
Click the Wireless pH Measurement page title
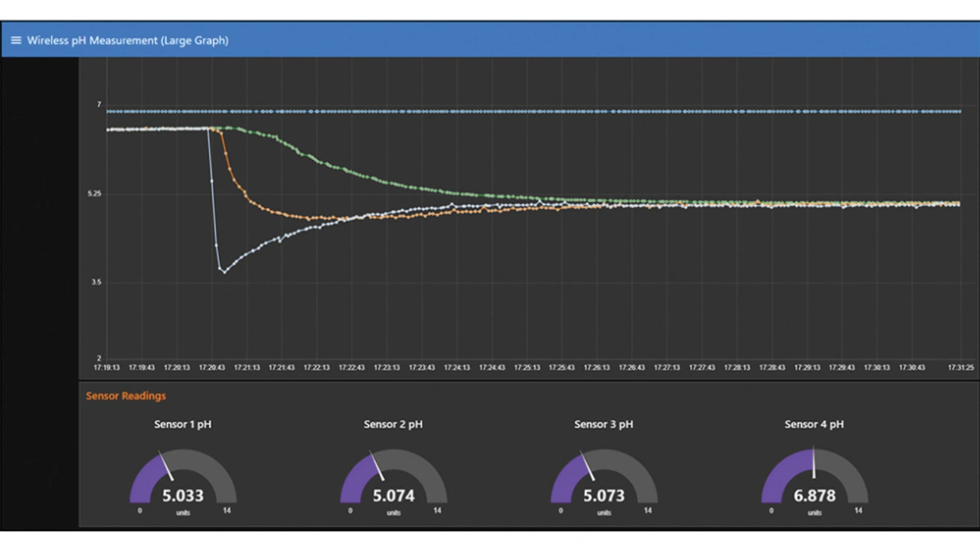[x=127, y=41]
